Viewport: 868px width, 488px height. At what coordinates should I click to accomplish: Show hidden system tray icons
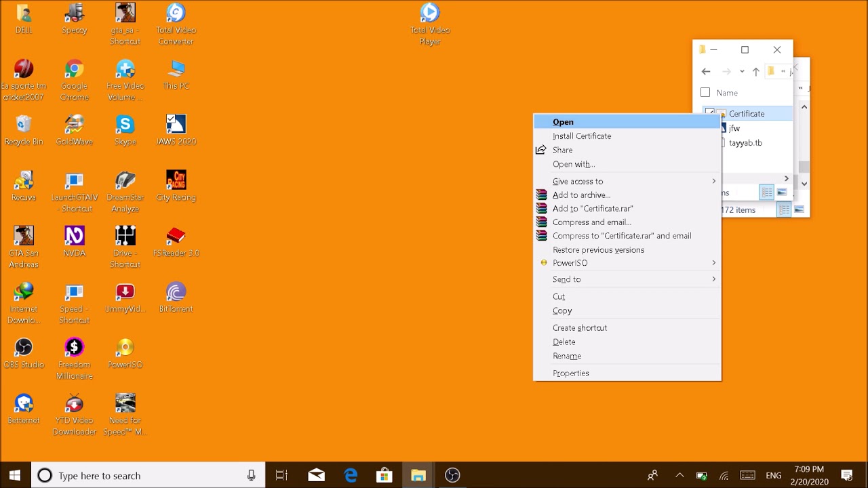[x=679, y=476]
